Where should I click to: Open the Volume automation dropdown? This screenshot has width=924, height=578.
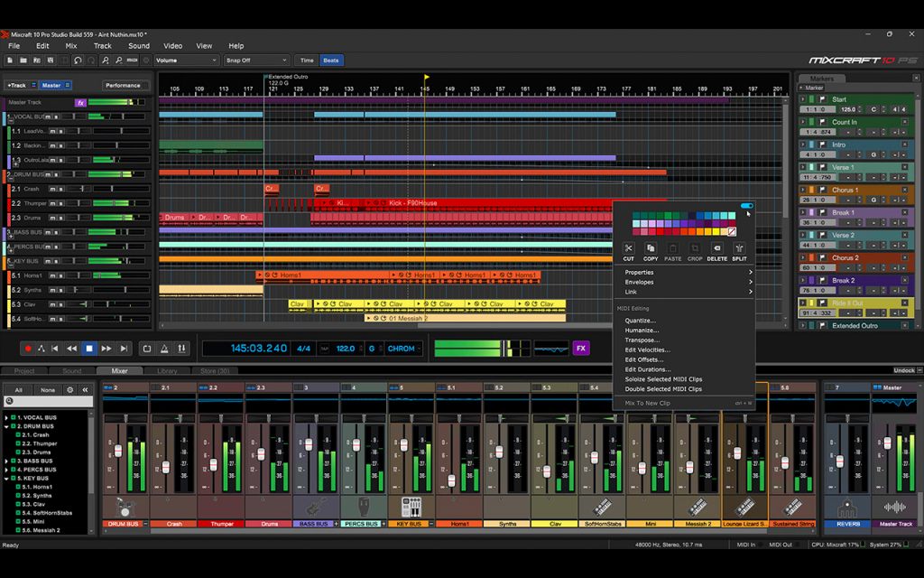[186, 61]
